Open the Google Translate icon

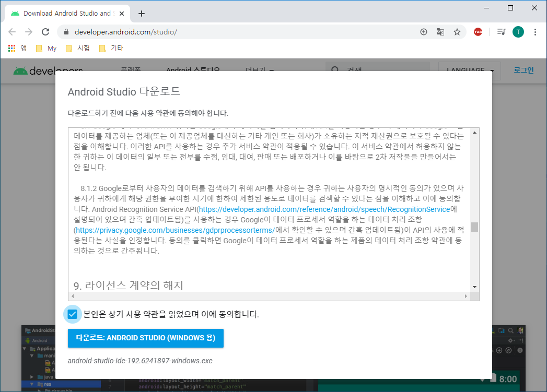[x=440, y=32]
